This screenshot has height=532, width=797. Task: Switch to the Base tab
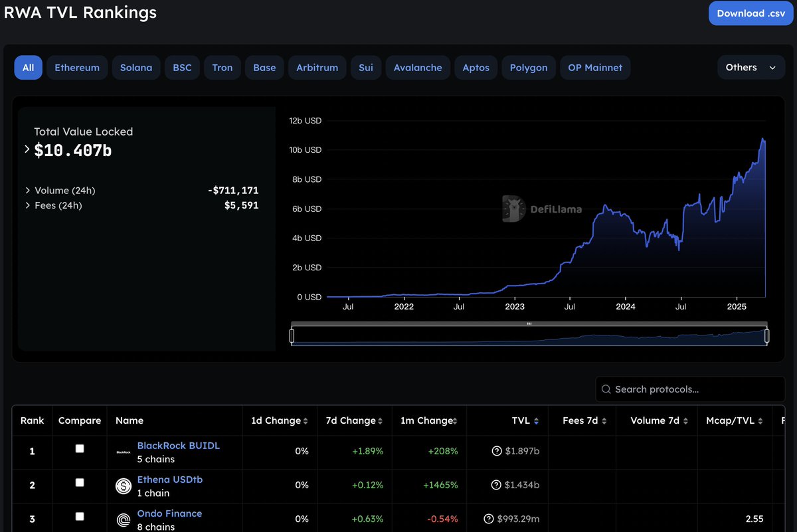(x=264, y=68)
